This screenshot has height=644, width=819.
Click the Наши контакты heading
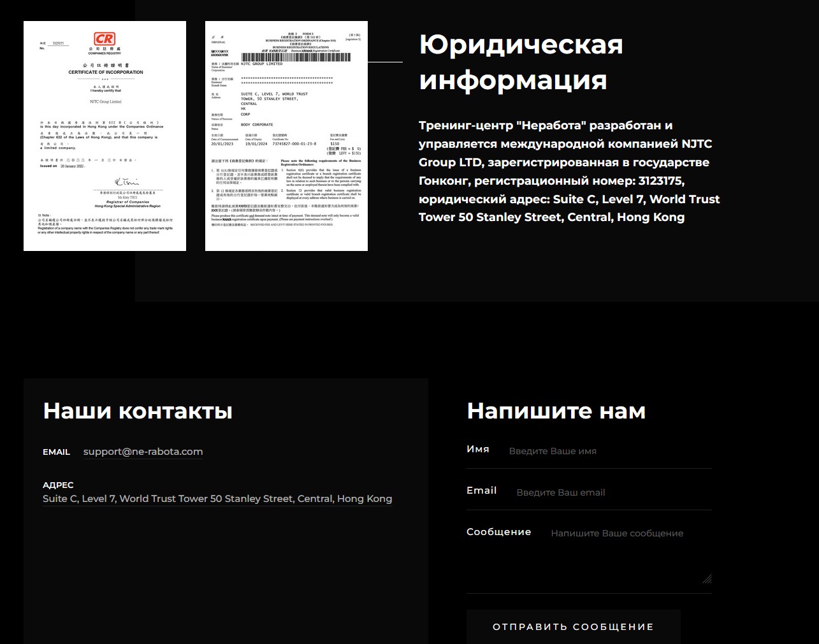(x=138, y=411)
